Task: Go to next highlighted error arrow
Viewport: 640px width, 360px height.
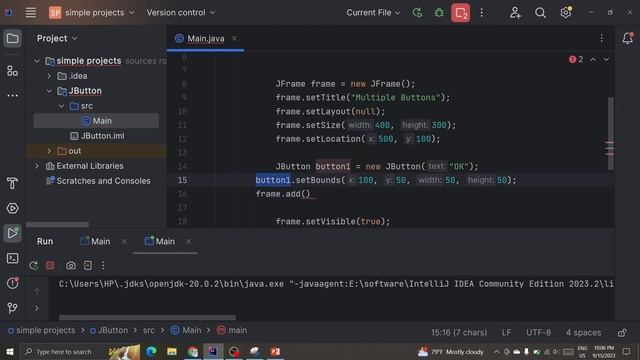Action: (607, 60)
